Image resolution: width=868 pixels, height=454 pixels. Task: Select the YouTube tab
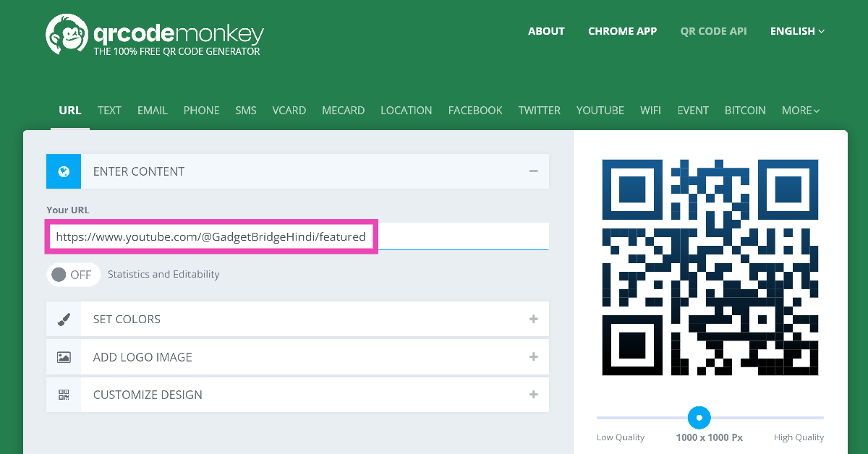coord(600,111)
